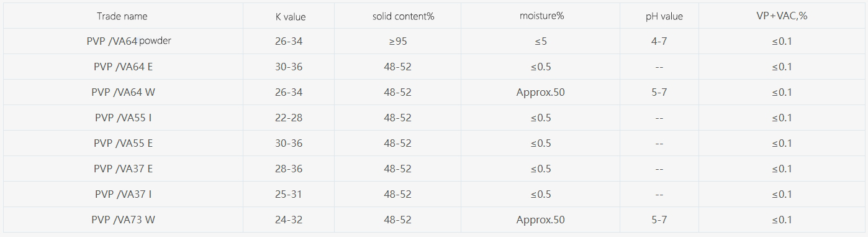Select the 4-7 pH value cell
The height and width of the screenshot is (237, 868).
coord(659,41)
